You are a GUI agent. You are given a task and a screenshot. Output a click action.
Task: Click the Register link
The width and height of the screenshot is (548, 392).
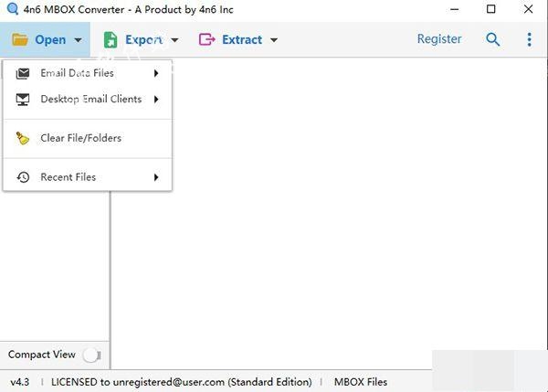pos(439,39)
